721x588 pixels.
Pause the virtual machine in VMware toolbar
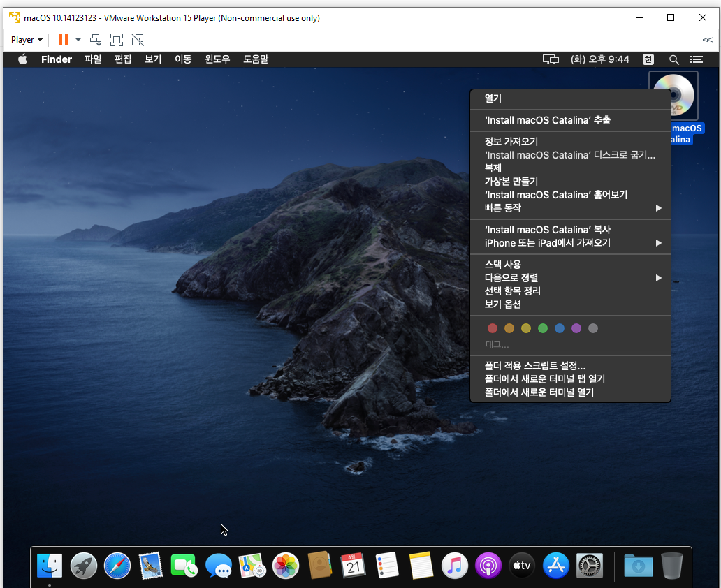pyautogui.click(x=64, y=40)
